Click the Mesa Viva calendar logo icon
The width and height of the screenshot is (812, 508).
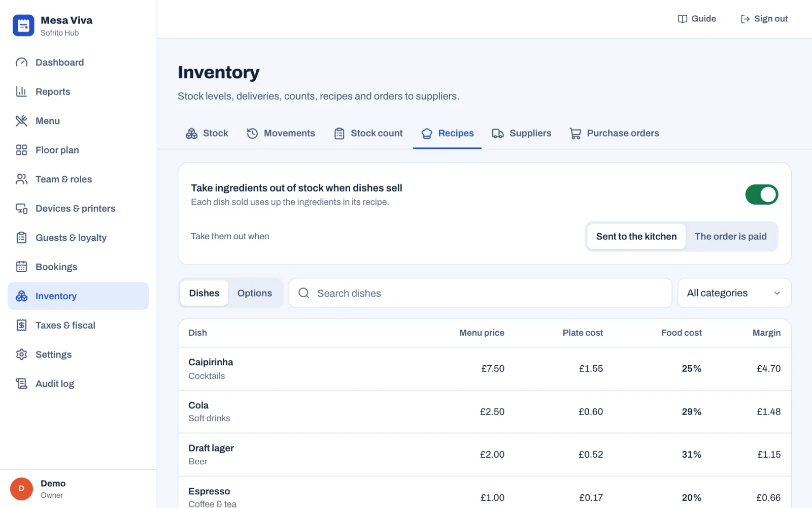23,25
